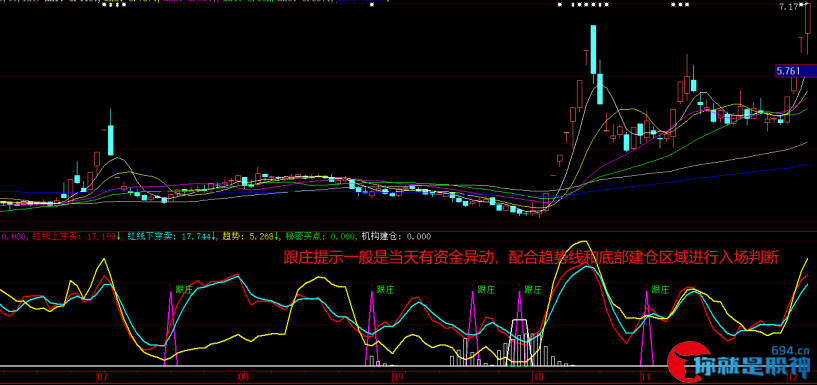This screenshot has height=385, width=817.
Task: Click the down arrow after 趋势 5.268
Action: (x=277, y=236)
